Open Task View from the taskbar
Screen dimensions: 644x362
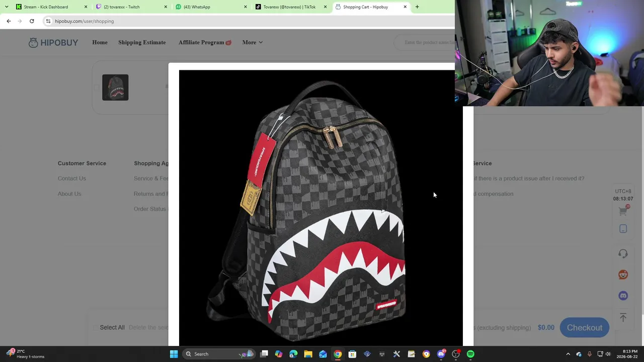coord(264,354)
